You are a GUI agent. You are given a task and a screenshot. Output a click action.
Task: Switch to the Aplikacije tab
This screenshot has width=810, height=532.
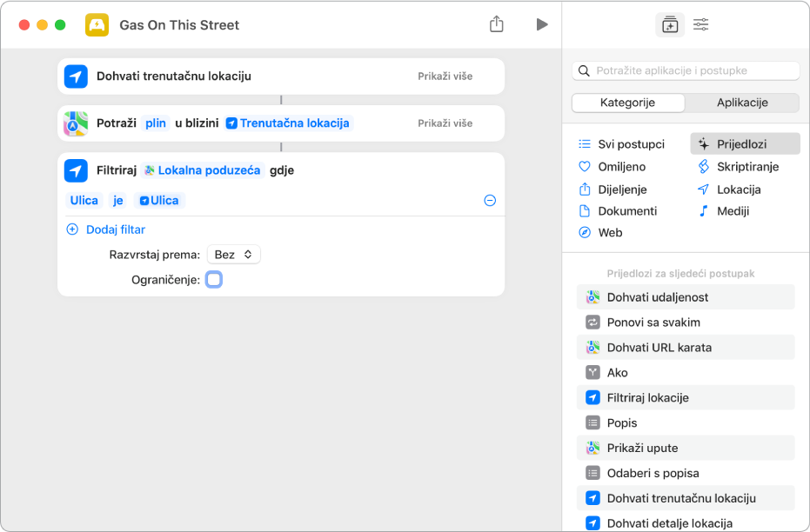tap(742, 103)
